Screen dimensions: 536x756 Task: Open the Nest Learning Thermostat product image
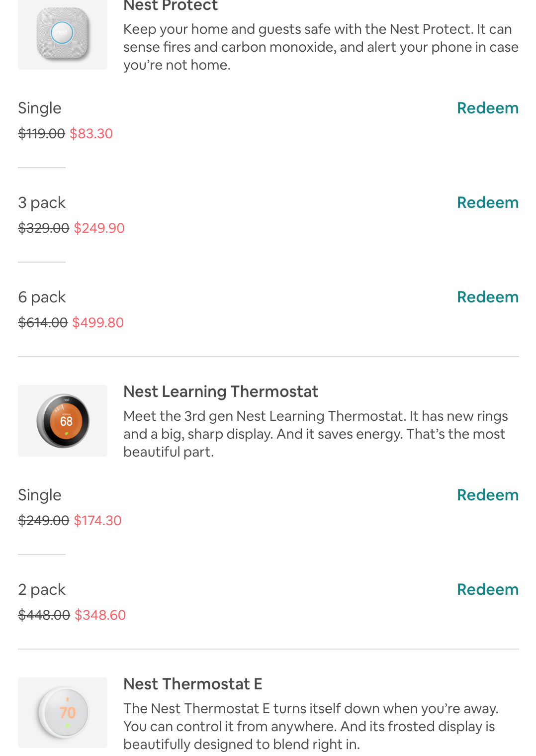click(x=63, y=421)
